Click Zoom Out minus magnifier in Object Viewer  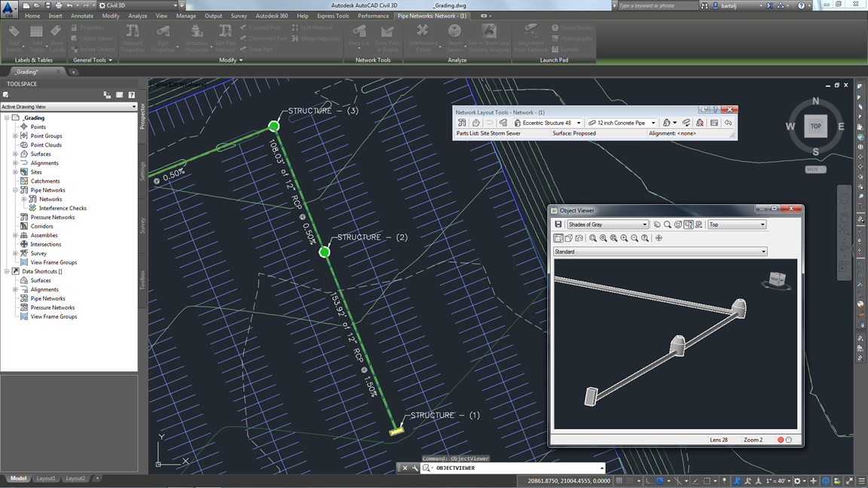click(x=635, y=238)
